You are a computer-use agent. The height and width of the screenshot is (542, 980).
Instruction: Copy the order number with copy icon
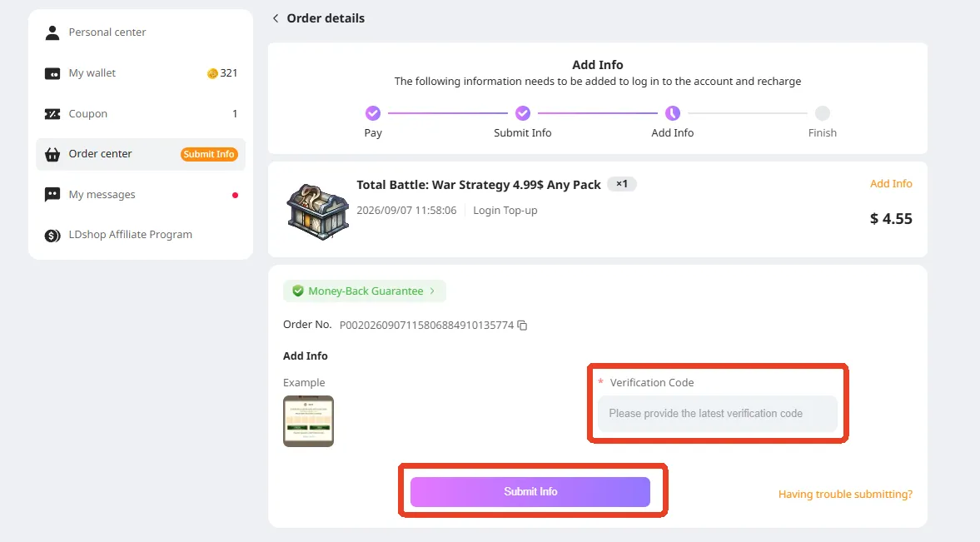pos(523,325)
